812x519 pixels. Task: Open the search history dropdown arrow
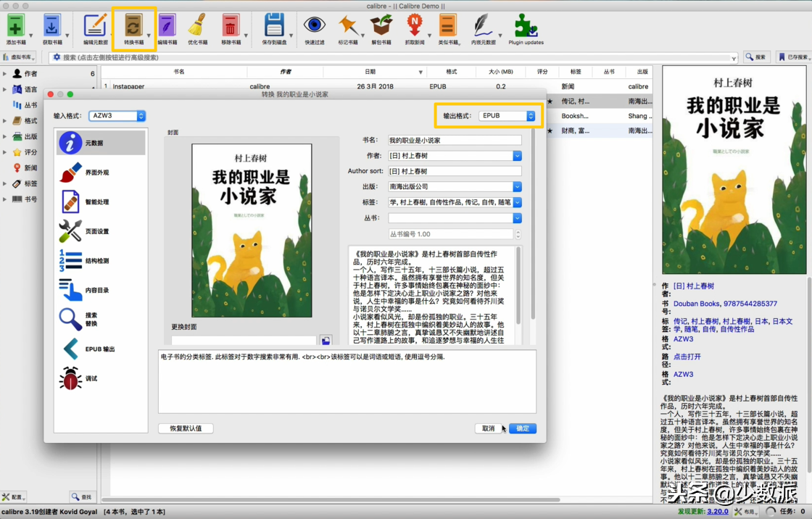click(x=733, y=58)
